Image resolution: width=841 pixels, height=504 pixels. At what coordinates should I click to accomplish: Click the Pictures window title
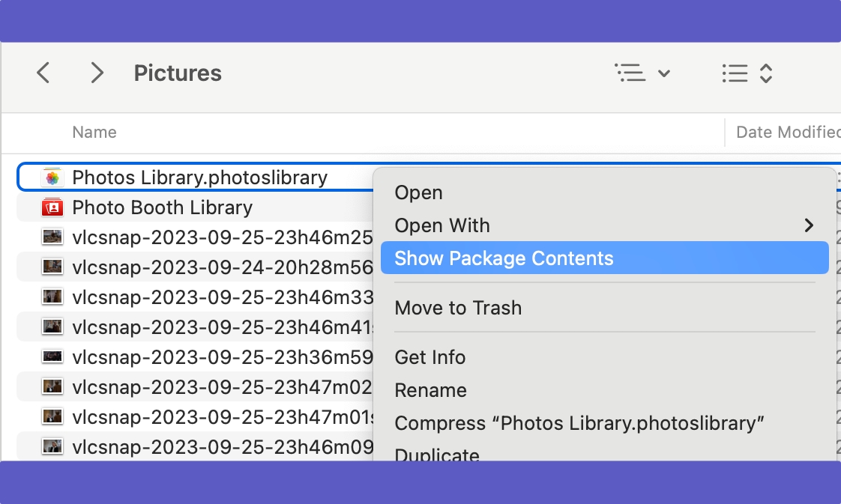[x=178, y=73]
